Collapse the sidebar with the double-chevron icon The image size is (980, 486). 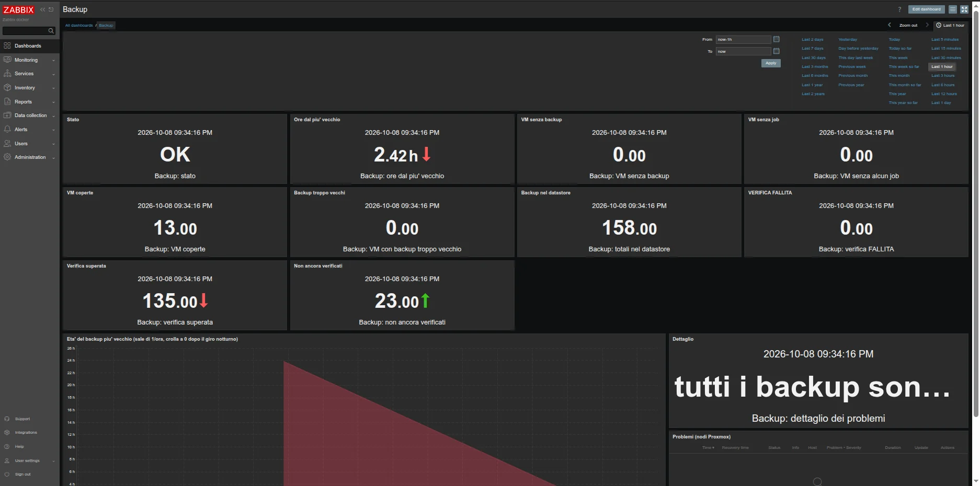click(x=43, y=9)
